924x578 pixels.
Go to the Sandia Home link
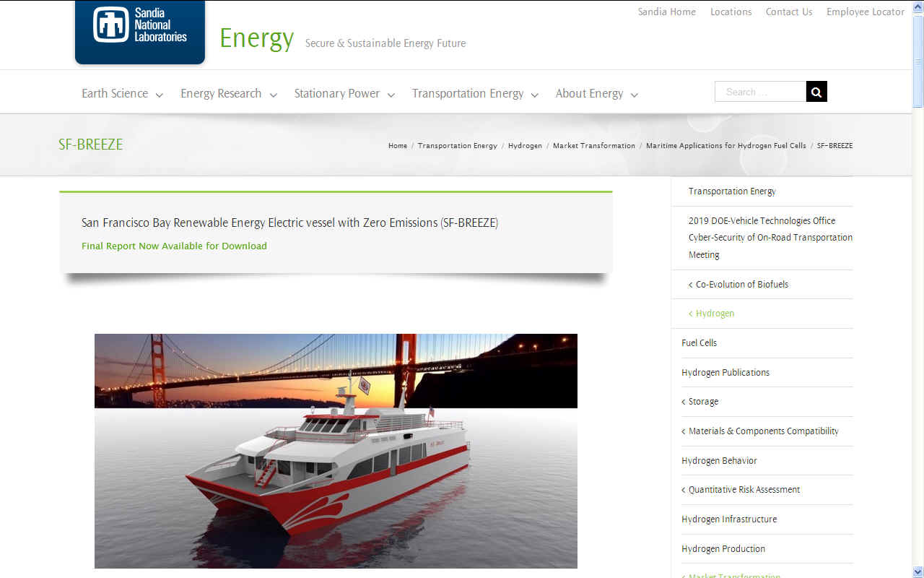click(667, 12)
